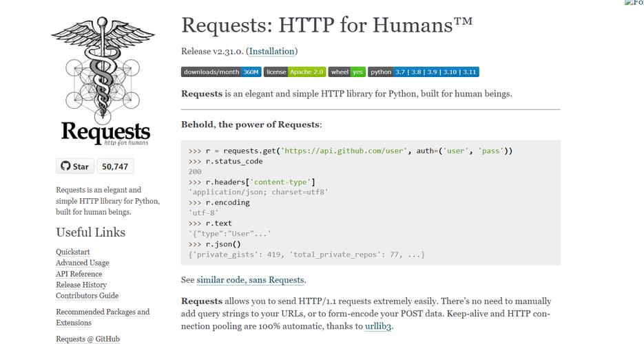View the Release History page

click(81, 285)
